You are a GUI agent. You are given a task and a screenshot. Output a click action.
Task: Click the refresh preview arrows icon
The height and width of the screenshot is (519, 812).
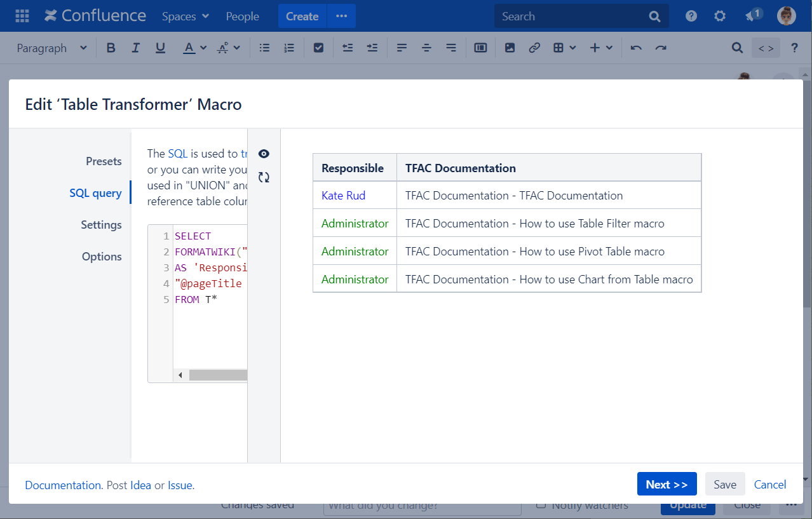[x=264, y=178]
